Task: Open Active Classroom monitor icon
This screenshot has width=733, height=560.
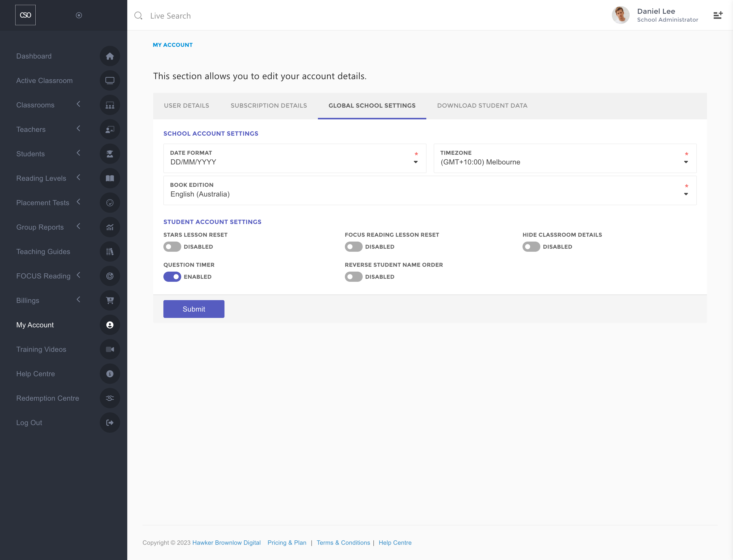Action: click(110, 80)
